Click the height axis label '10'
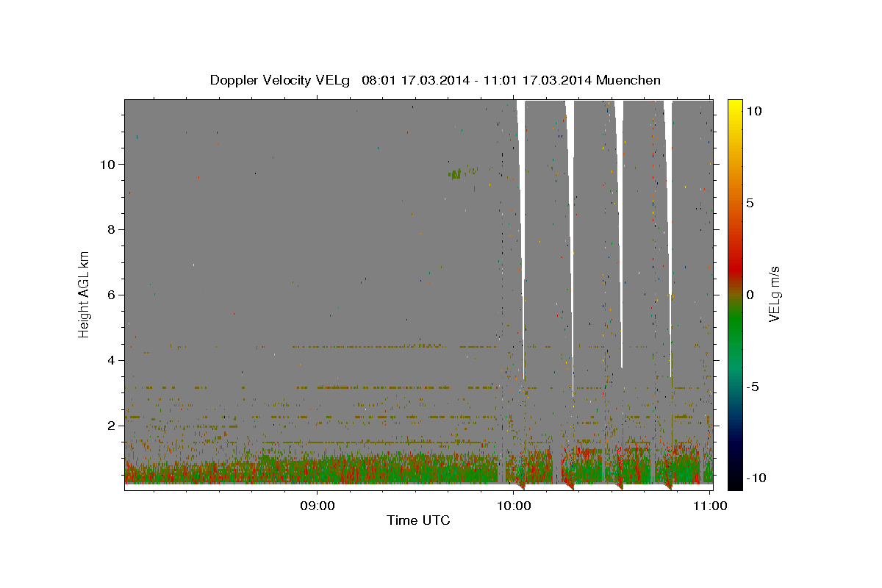The width and height of the screenshot is (882, 588). 107,164
